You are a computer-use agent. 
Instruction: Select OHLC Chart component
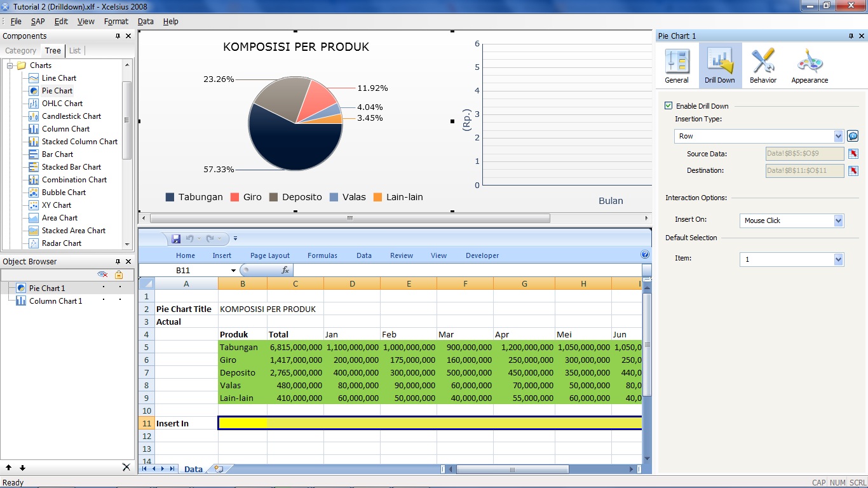coord(62,104)
